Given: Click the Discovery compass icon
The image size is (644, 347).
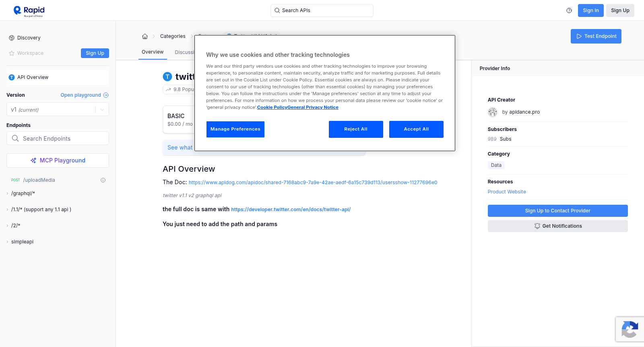Looking at the screenshot, I should pyautogui.click(x=12, y=38).
